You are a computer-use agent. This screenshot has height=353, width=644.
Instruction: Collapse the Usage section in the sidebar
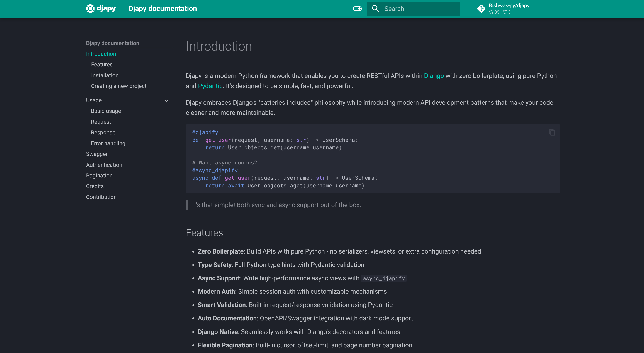(166, 100)
